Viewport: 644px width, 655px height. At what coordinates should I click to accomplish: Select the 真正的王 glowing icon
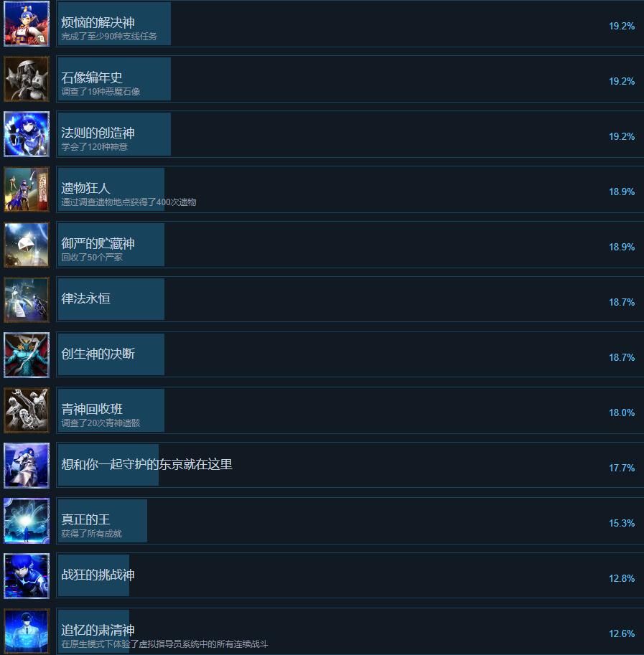(27, 521)
